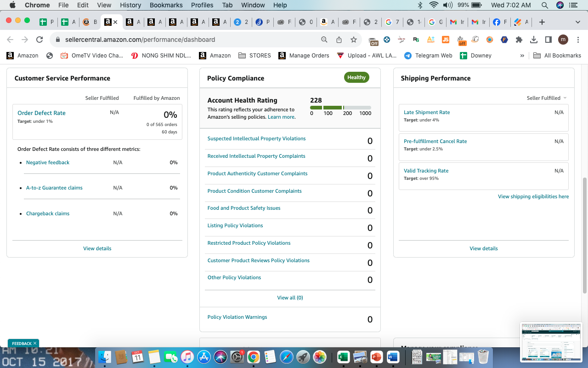Bookmark this page with the star icon
The width and height of the screenshot is (588, 368).
[354, 40]
